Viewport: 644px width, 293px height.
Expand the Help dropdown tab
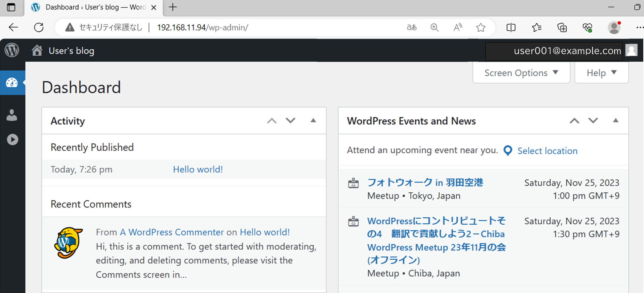601,73
